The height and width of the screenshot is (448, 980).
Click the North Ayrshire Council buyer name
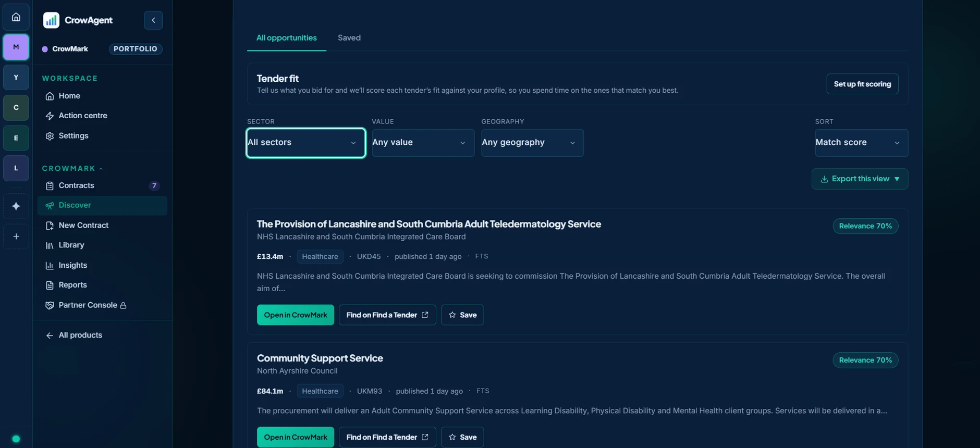(x=297, y=371)
